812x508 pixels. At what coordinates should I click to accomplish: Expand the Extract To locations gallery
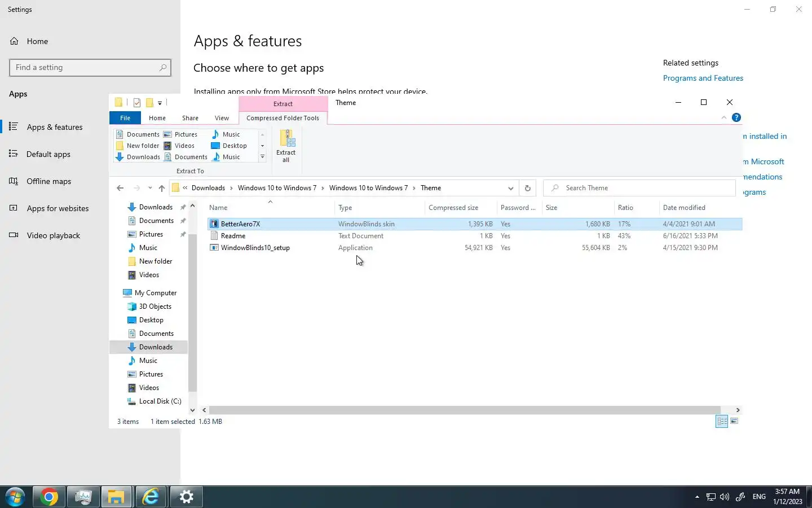[262, 157]
